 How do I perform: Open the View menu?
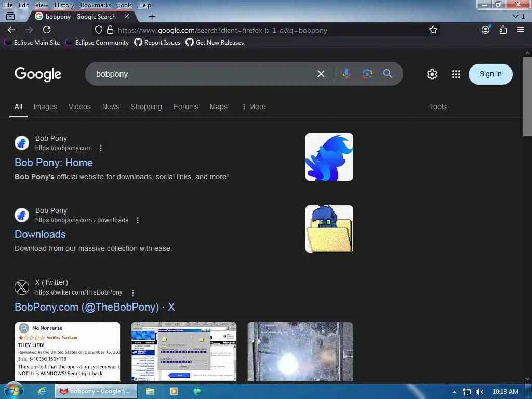pyautogui.click(x=42, y=5)
